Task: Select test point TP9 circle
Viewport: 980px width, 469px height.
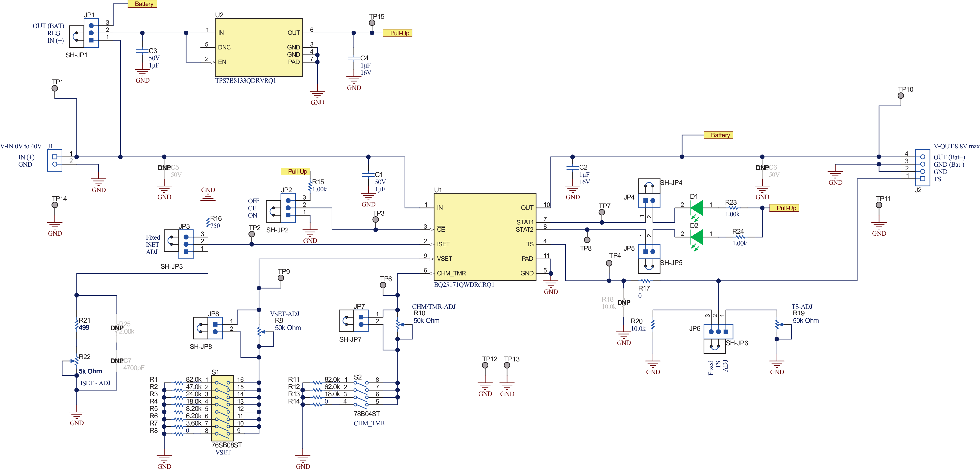Action: click(281, 278)
